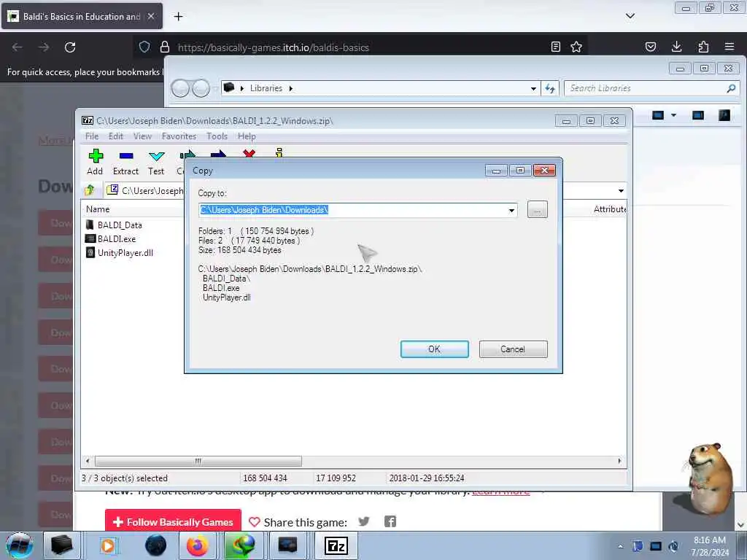Share game via Twitter icon
Image resolution: width=747 pixels, height=560 pixels.
[x=364, y=521]
